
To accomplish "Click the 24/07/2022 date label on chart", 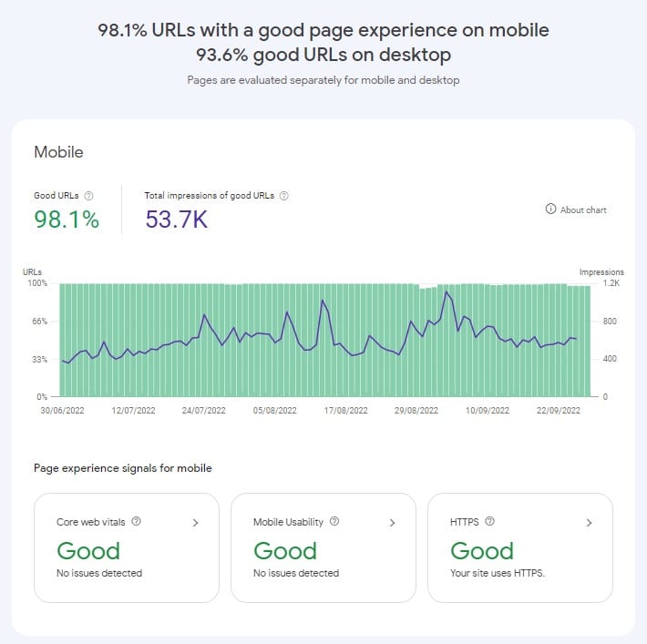I will click(204, 411).
